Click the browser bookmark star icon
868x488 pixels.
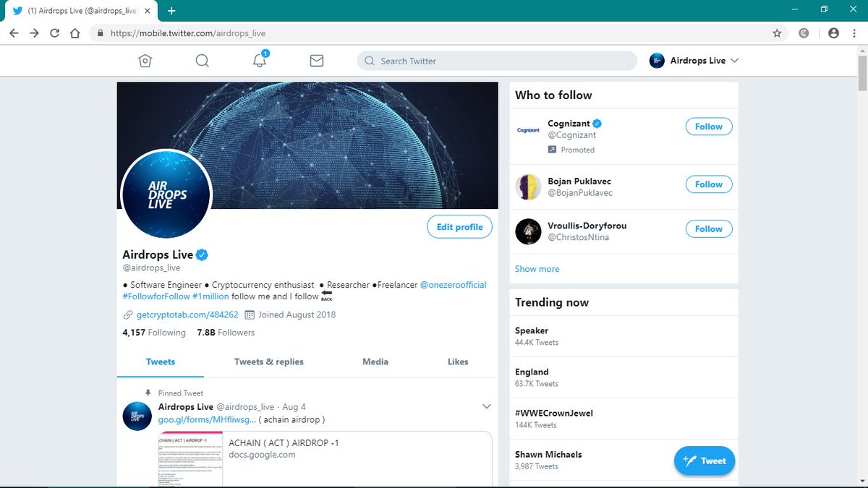pos(777,33)
